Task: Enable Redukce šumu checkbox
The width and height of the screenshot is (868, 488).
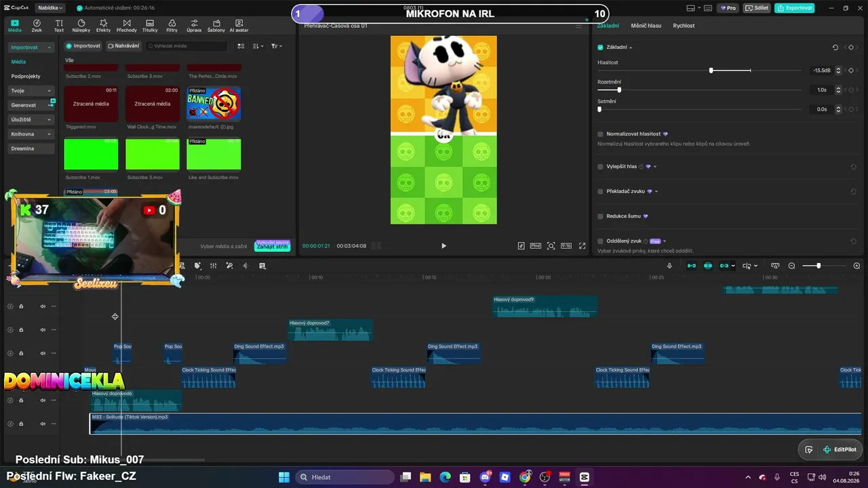Action: (600, 216)
